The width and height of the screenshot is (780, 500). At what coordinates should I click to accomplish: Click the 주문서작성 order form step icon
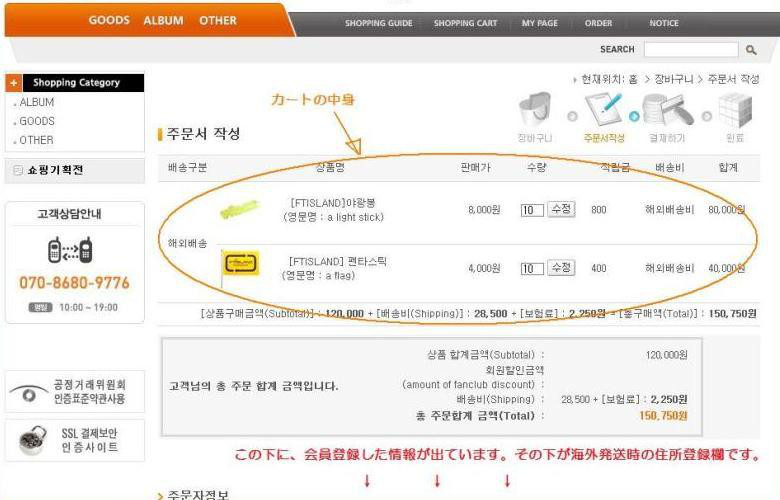[603, 109]
